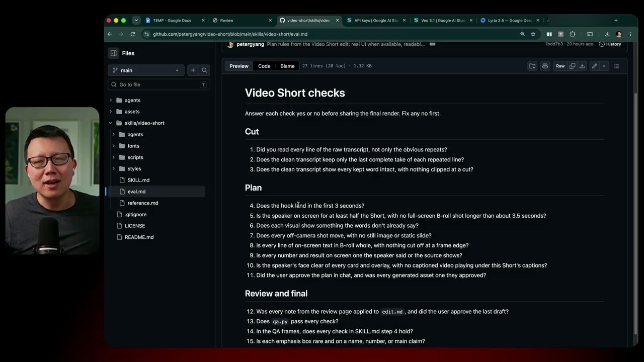This screenshot has width=644, height=362.
Task: Show commit message details ellipsis
Action: [x=432, y=44]
